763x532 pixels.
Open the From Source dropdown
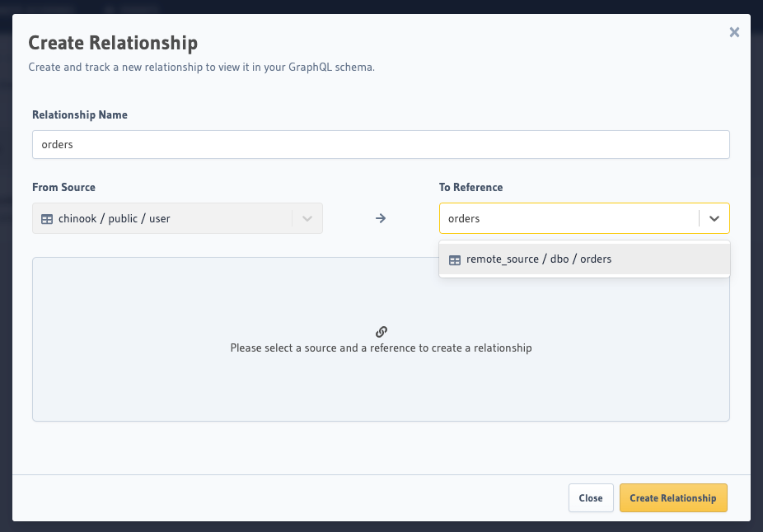177,217
